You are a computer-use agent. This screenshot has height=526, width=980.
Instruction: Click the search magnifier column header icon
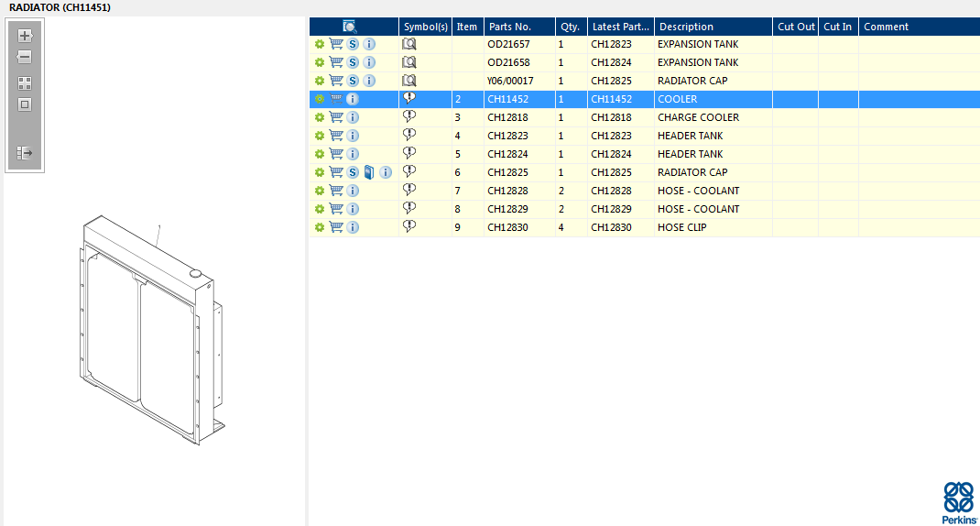pyautogui.click(x=350, y=27)
